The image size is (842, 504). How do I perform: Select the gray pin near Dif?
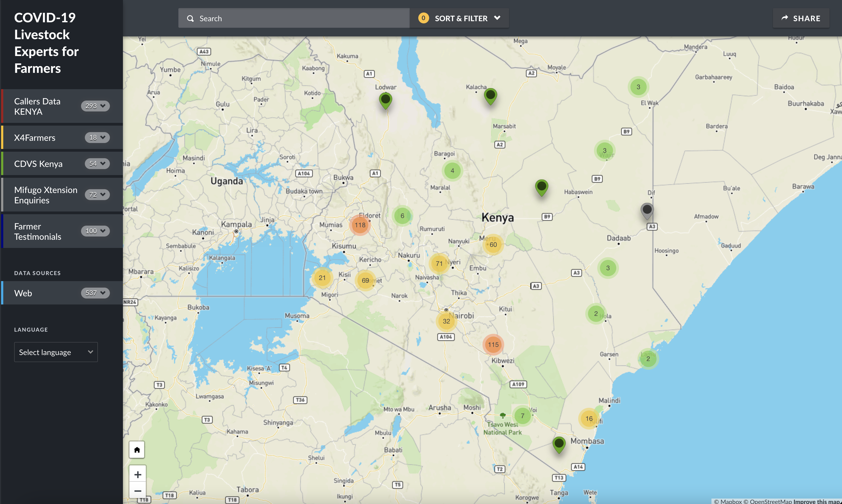tap(647, 211)
